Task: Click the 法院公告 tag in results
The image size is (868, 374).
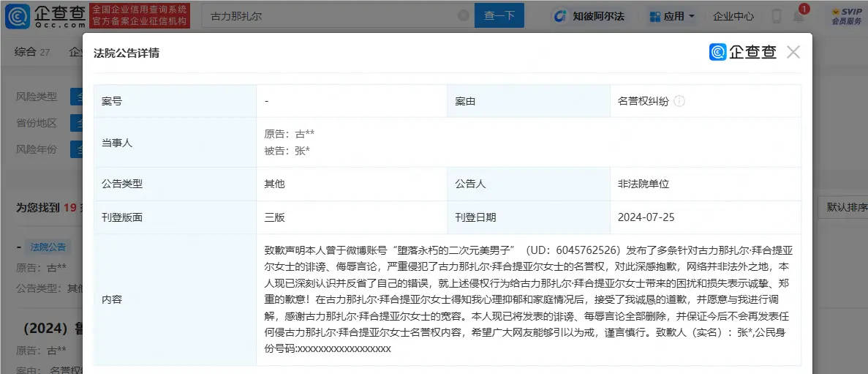Action: pos(48,247)
